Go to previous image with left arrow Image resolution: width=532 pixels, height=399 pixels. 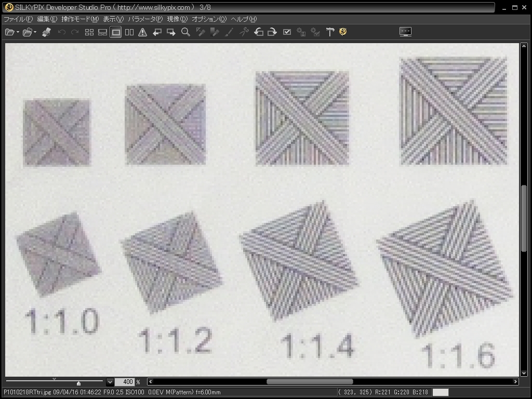[157, 32]
